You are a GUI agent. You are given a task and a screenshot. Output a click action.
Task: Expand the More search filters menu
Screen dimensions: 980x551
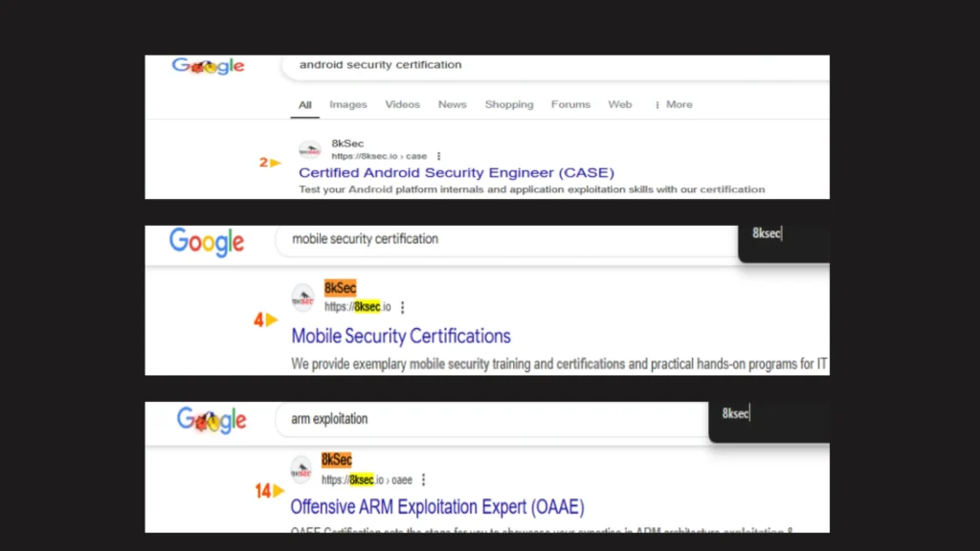(x=673, y=104)
